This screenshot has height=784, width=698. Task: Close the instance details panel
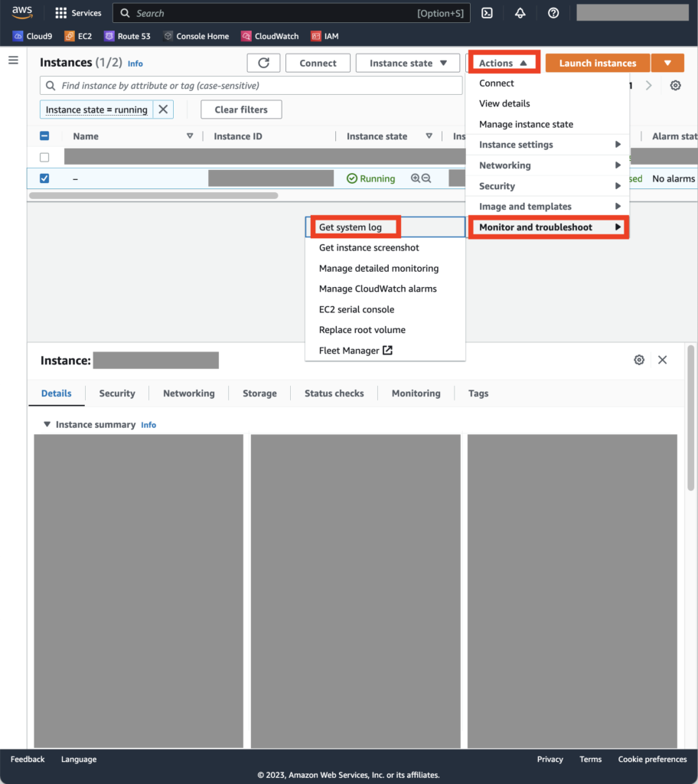pos(663,360)
